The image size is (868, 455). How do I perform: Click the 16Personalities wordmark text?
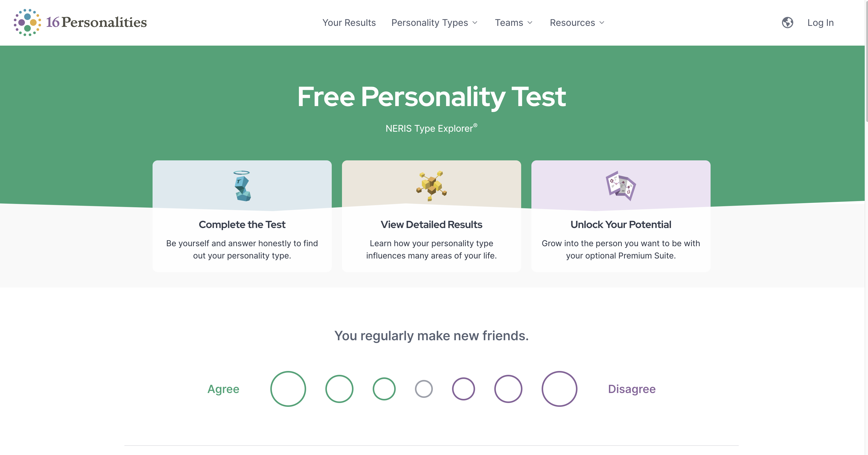point(96,23)
